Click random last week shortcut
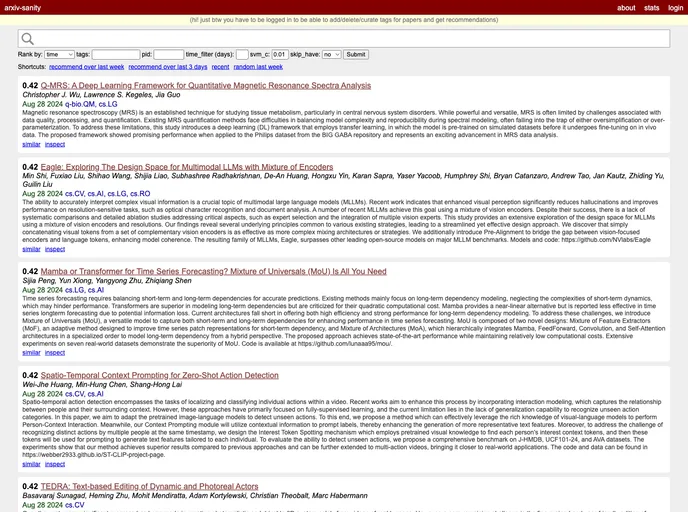 tap(258, 67)
